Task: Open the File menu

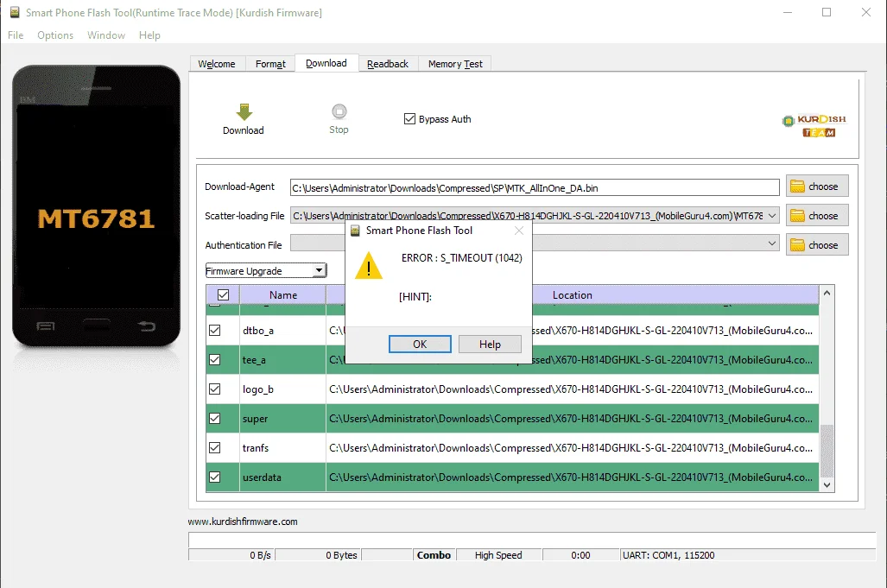Action: [16, 35]
